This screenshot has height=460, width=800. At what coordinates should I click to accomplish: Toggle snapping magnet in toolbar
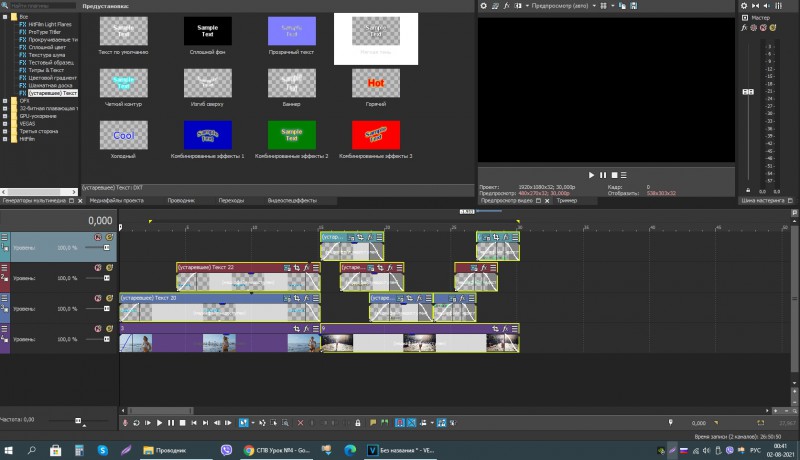(400, 423)
